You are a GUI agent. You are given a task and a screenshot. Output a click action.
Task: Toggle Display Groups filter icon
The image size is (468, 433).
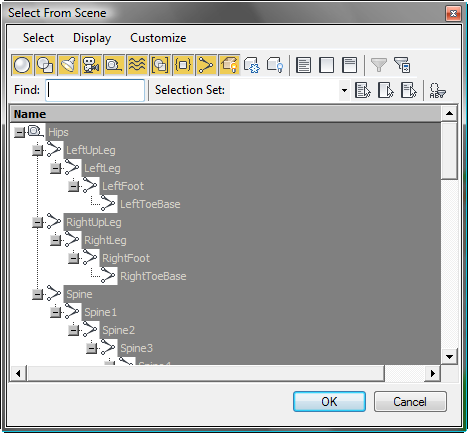tap(160, 65)
